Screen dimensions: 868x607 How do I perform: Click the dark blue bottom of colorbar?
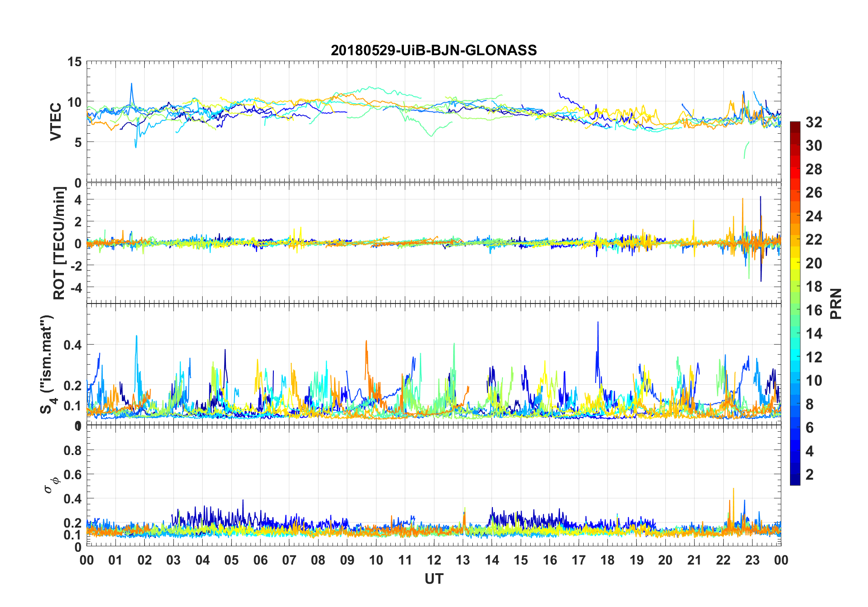795,479
